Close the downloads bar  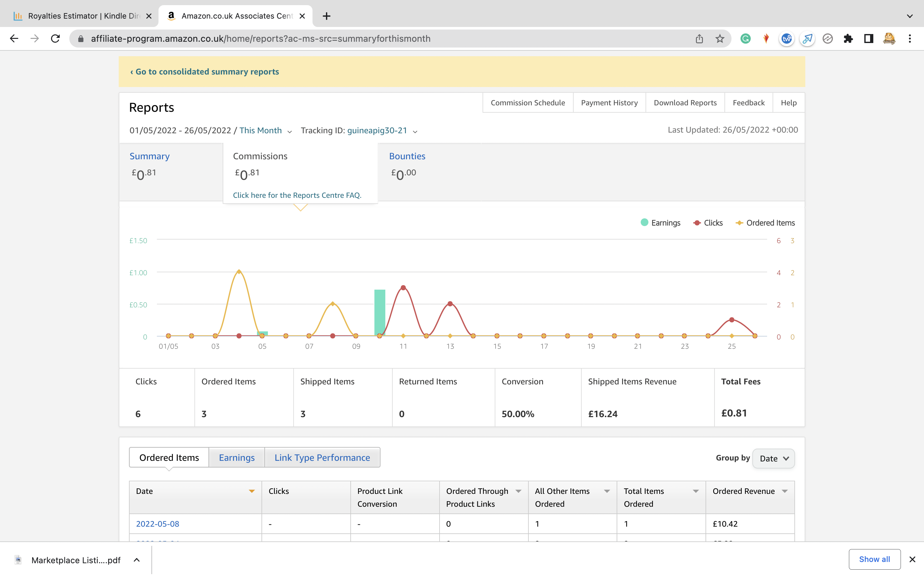(x=912, y=559)
